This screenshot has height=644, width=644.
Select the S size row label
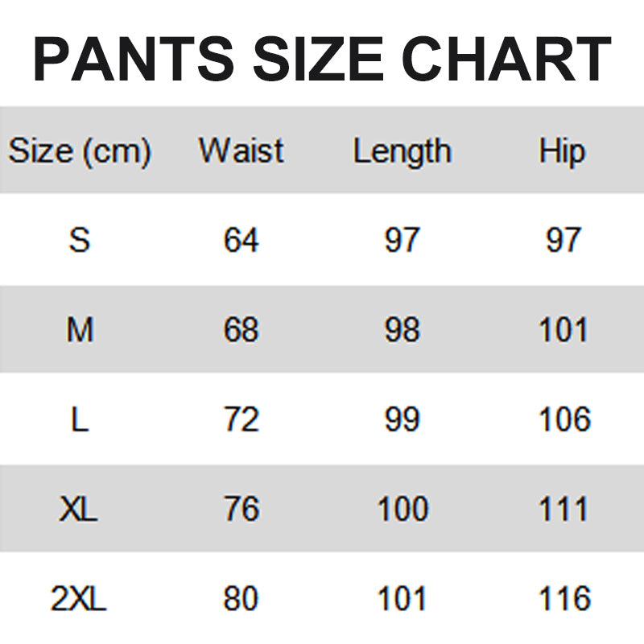pyautogui.click(x=80, y=240)
